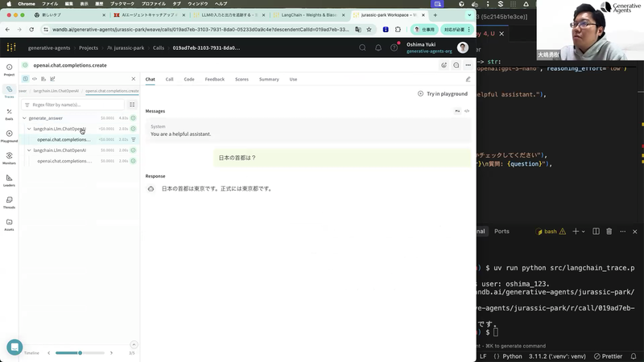Open the search icon in the W&B header
The height and width of the screenshot is (362, 644).
[x=362, y=47]
